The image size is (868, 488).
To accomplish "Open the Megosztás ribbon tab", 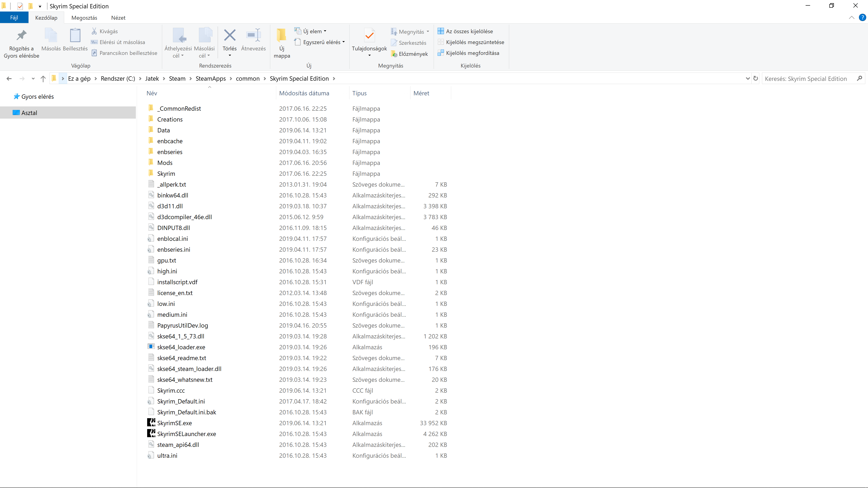I will point(84,18).
